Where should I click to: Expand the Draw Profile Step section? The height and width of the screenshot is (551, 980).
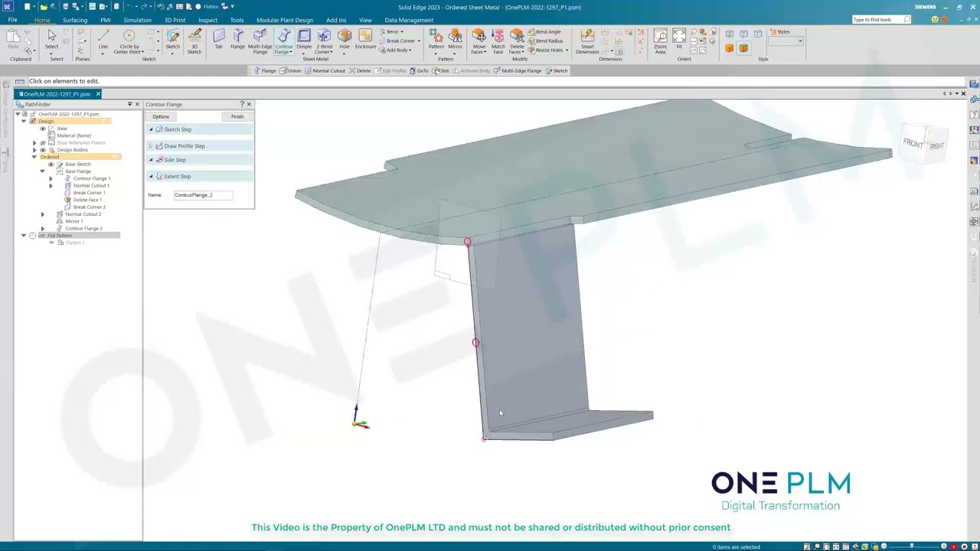(151, 146)
